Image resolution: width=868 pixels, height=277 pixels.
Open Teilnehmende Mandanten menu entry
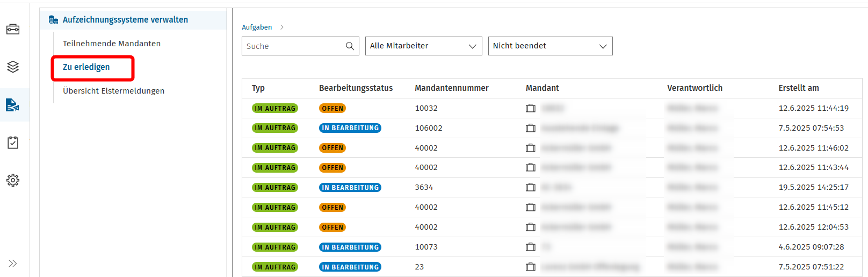pyautogui.click(x=112, y=44)
